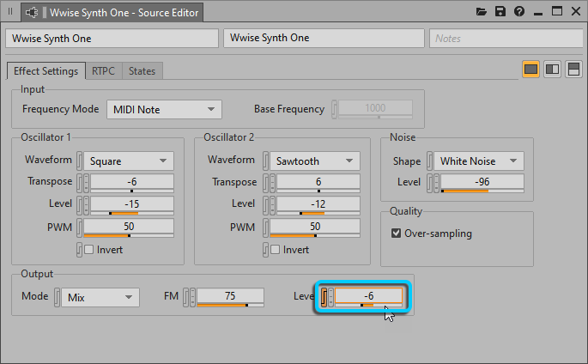Click link indicator beside Output FM
This screenshot has height=364, width=588.
tap(193, 297)
